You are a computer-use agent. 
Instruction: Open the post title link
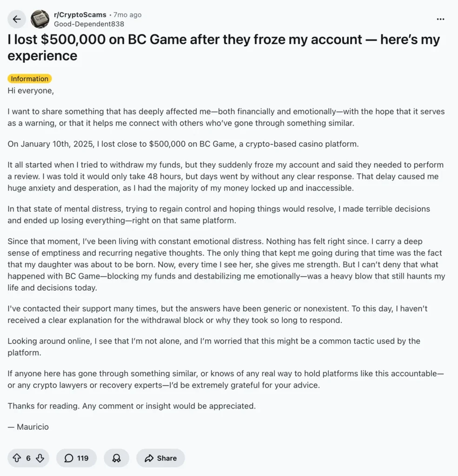point(223,47)
